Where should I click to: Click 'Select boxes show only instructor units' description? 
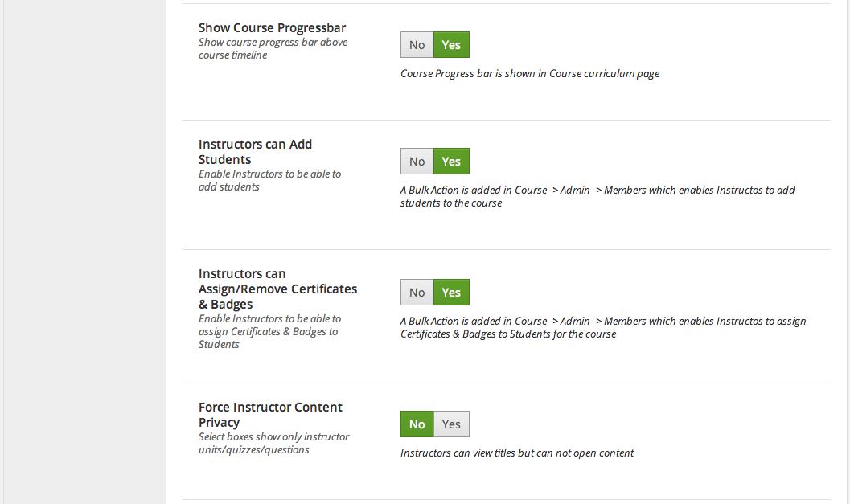pyautogui.click(x=273, y=443)
